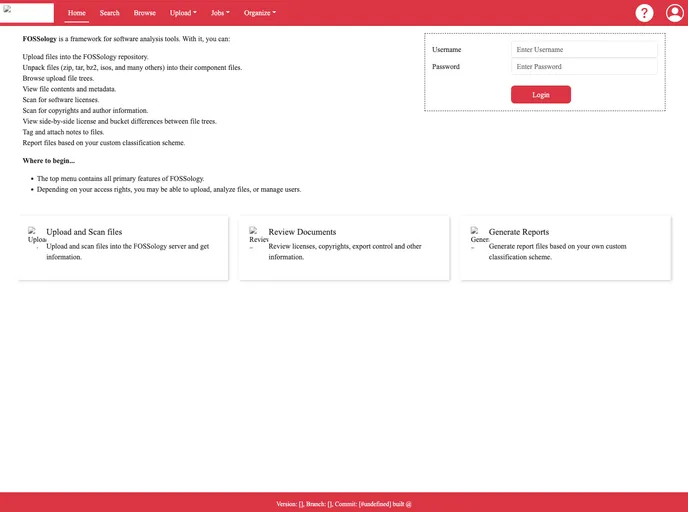Click the Review Documents card icon

tap(258, 237)
